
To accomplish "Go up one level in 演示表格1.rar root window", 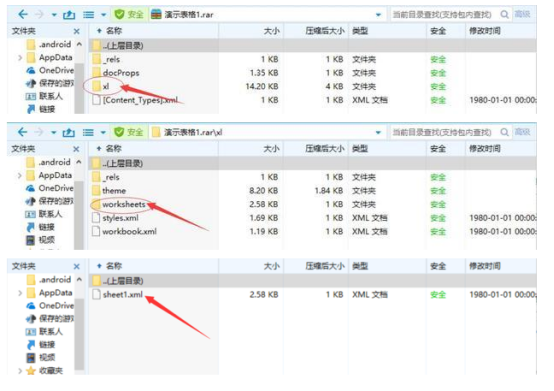I will pos(69,15).
